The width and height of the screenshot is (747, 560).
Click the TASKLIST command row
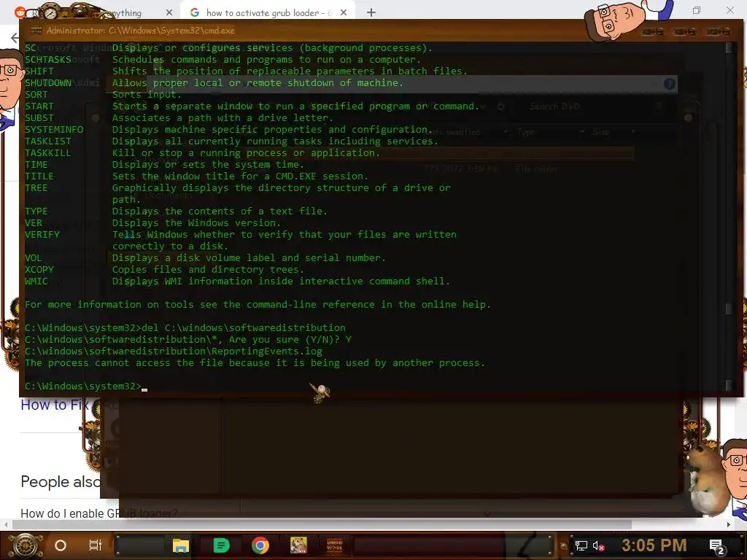231,141
